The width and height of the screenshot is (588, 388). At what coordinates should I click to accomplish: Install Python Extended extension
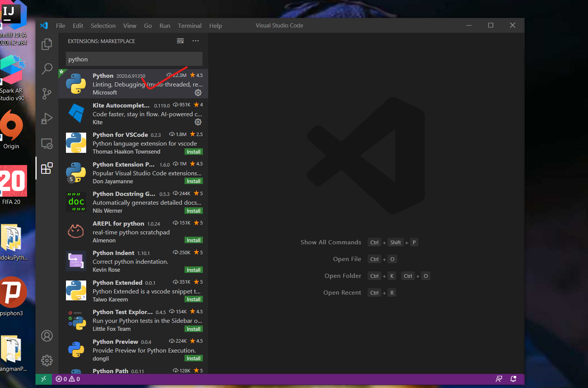point(194,299)
